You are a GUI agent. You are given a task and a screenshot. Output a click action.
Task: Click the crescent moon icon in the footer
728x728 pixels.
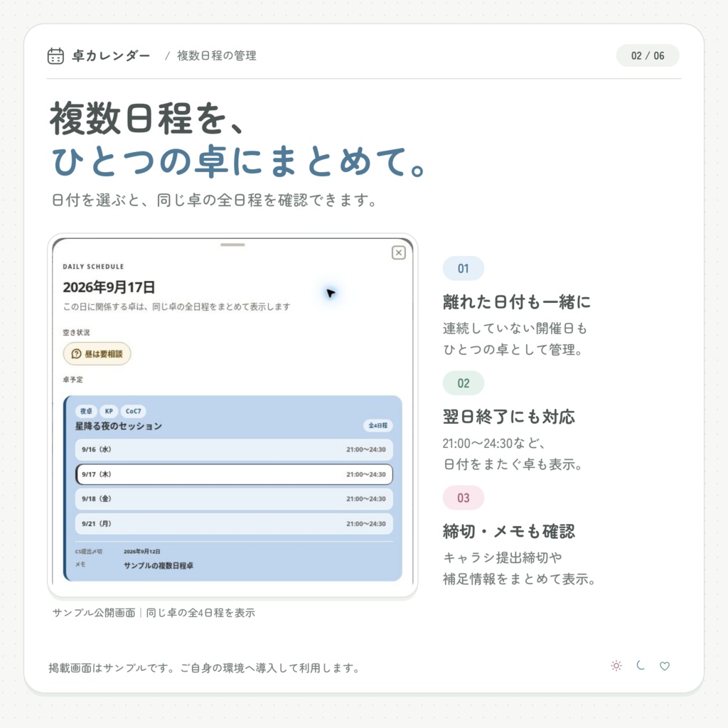641,665
